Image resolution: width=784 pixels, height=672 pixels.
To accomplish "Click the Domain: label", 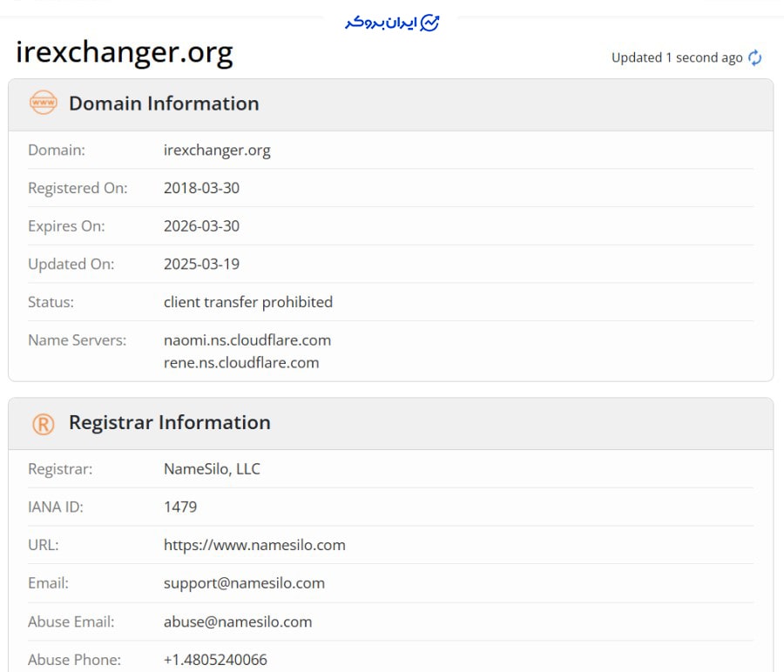I will 57,151.
